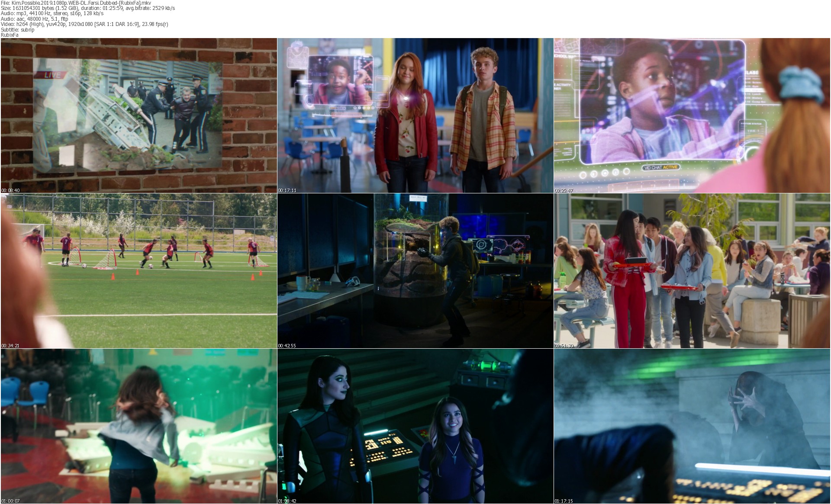Image resolution: width=831 pixels, height=504 pixels.
Task: Click the 00:51:30 timestamp label
Action: tap(564, 346)
